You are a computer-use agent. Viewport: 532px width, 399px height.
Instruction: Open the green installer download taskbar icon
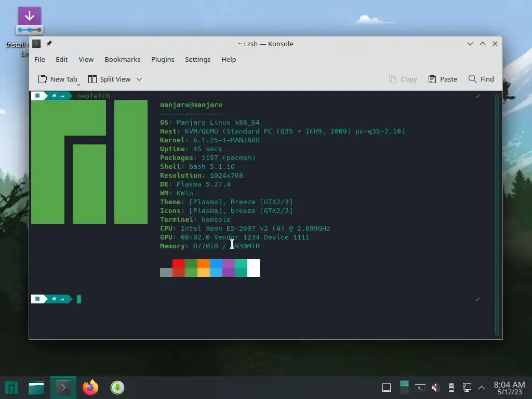pyautogui.click(x=117, y=388)
